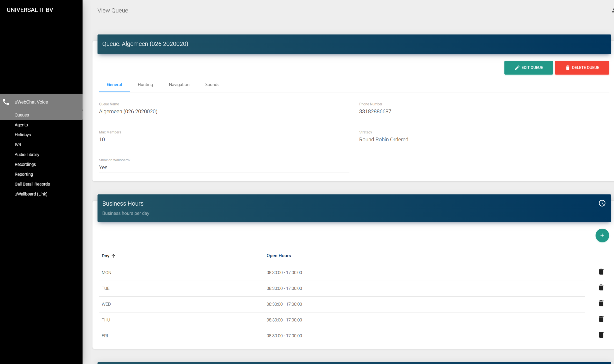Image resolution: width=614 pixels, height=364 pixels.
Task: Delete the FRI business hours row
Action: click(x=601, y=335)
